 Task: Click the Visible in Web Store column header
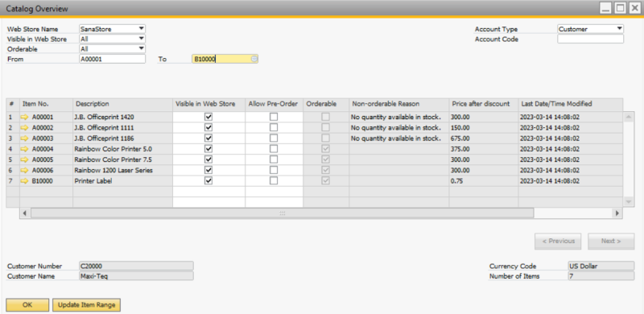209,104
